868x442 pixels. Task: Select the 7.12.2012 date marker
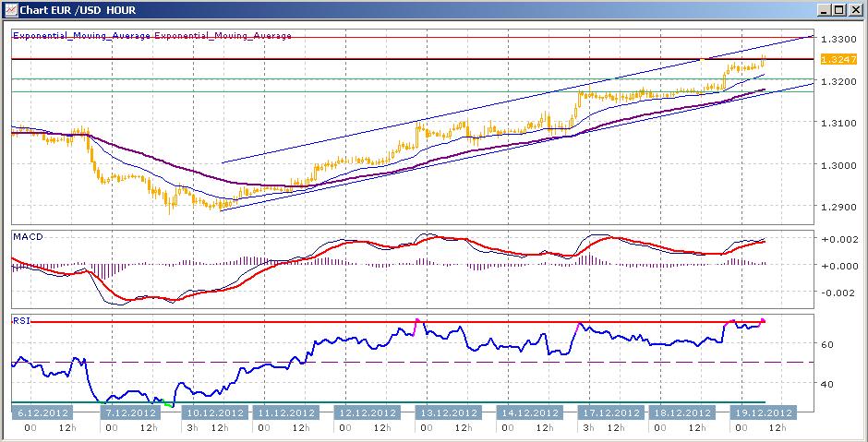[x=132, y=412]
